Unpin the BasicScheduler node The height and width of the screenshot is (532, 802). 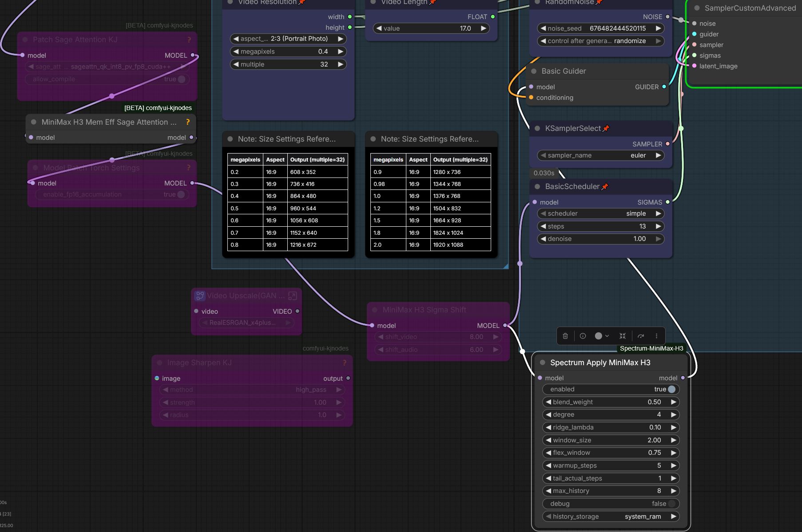pyautogui.click(x=605, y=187)
